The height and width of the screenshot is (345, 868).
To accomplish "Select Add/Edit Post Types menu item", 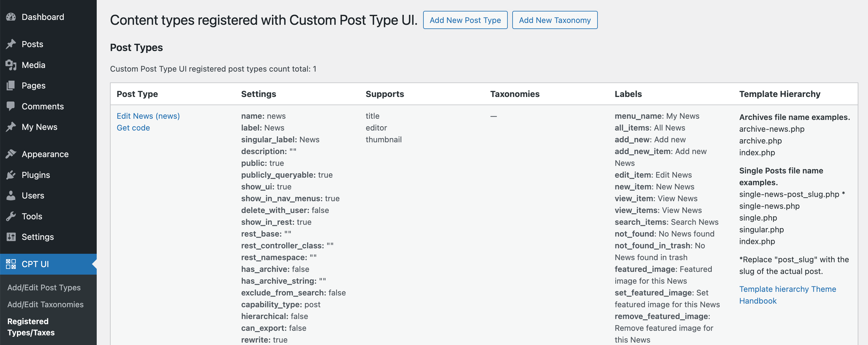I will (x=44, y=287).
